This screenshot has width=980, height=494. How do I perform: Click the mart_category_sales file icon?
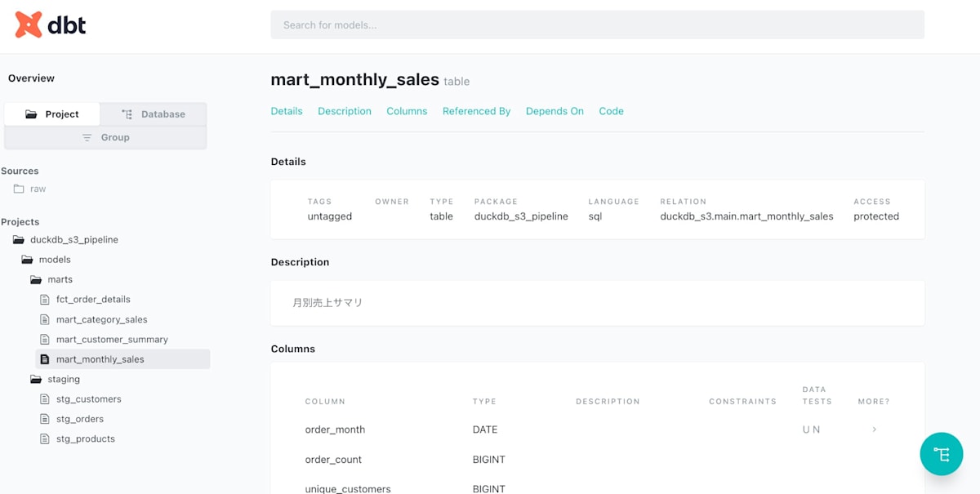click(45, 319)
